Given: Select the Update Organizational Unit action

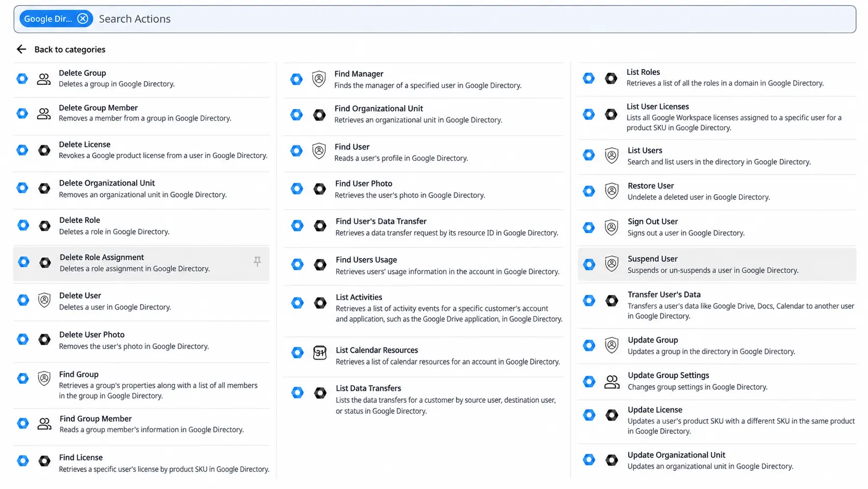Looking at the screenshot, I should (717, 460).
